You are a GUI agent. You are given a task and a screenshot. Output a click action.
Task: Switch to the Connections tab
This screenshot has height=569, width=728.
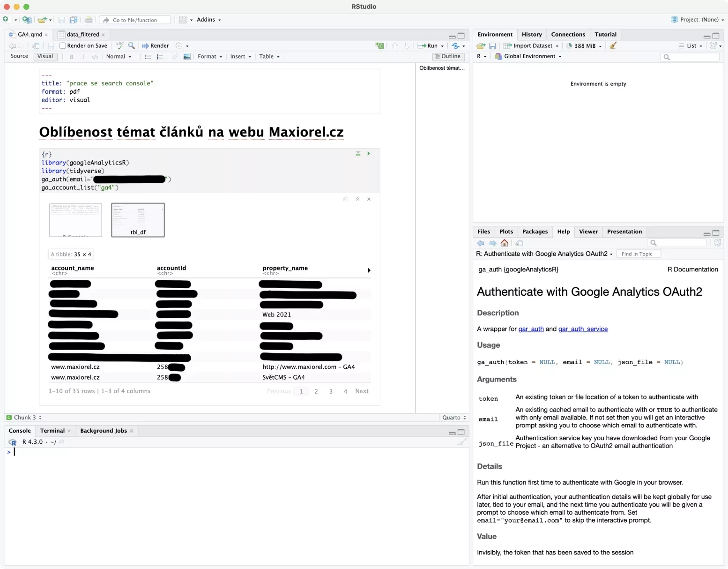click(x=568, y=34)
